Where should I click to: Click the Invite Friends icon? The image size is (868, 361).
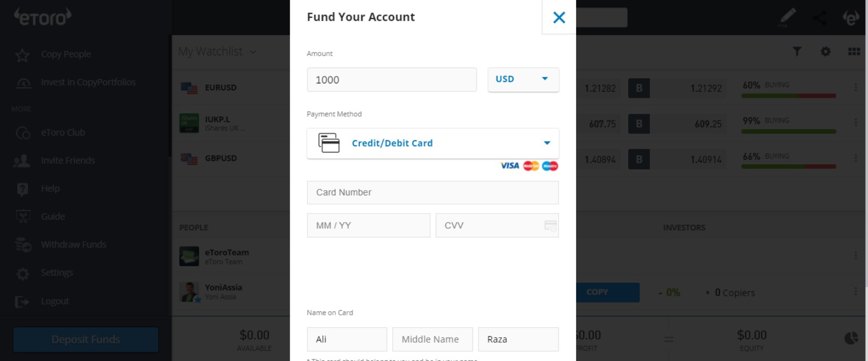[22, 161]
